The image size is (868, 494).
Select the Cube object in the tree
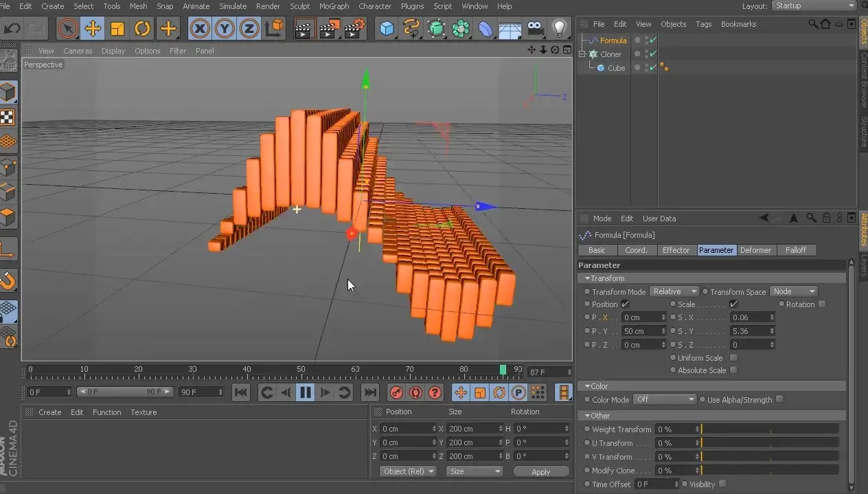[616, 68]
